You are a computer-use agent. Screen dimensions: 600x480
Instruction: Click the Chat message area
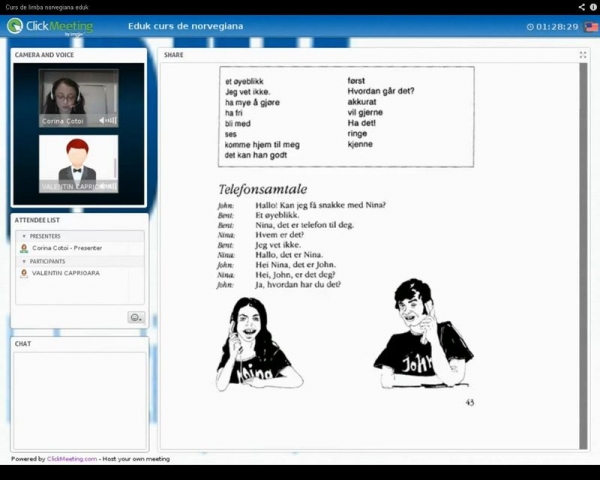point(80,400)
